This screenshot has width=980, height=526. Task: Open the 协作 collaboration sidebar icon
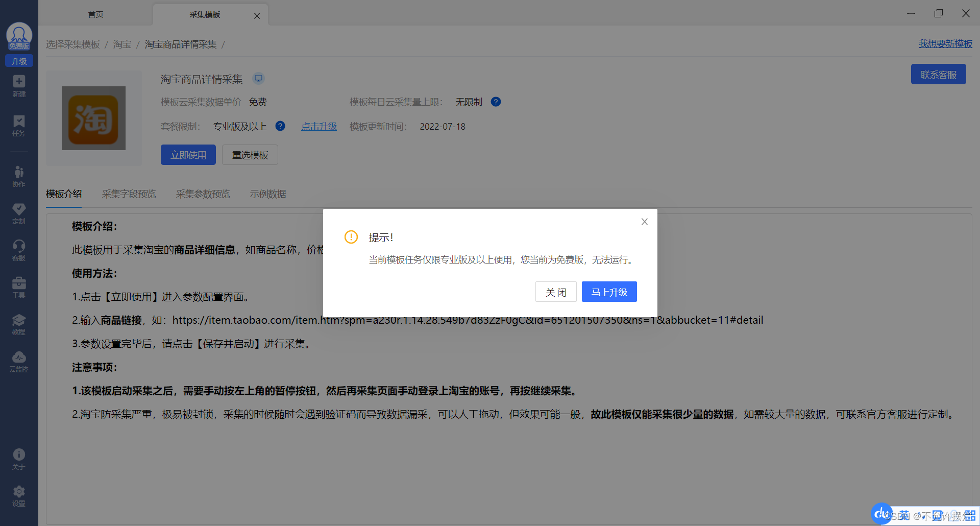[19, 176]
